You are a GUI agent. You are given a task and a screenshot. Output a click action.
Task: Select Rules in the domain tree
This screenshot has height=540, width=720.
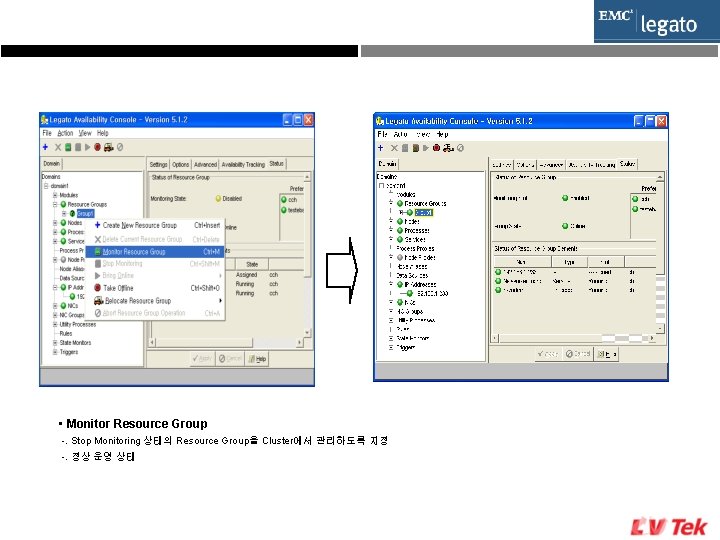(x=66, y=333)
